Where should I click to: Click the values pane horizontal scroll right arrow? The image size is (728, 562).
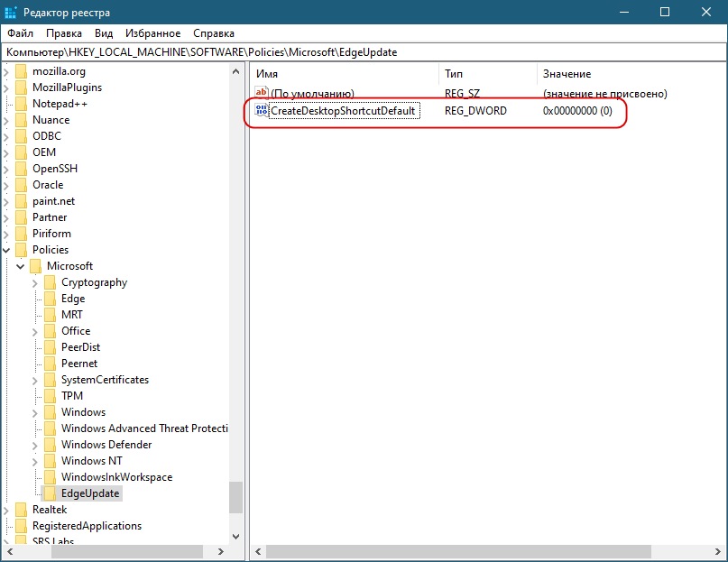pyautogui.click(x=718, y=551)
